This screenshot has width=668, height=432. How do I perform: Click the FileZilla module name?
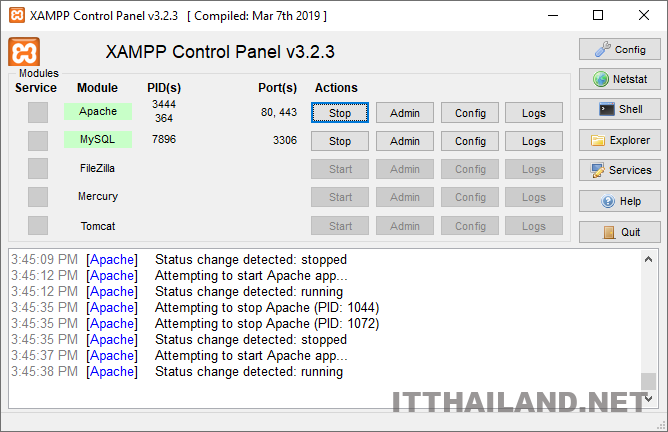pos(98,168)
